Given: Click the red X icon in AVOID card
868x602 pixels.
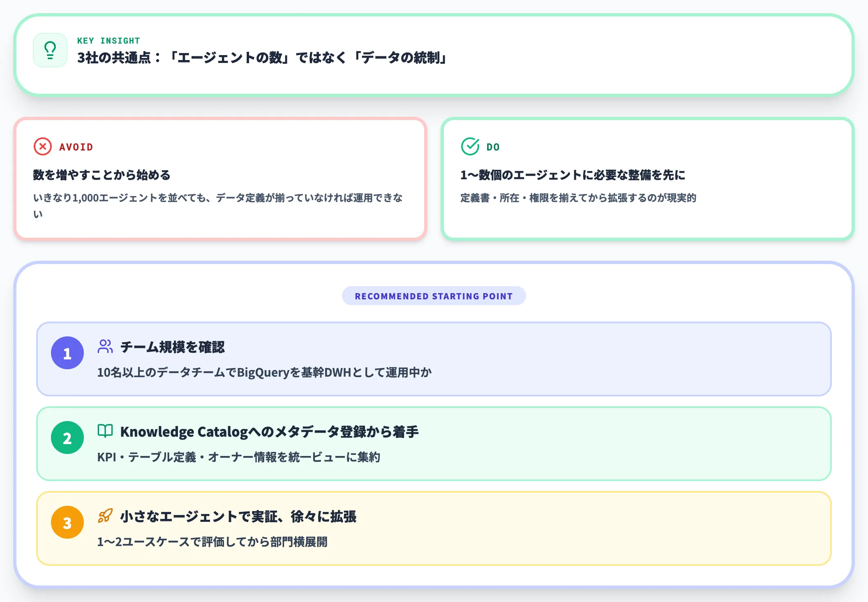Looking at the screenshot, I should click(x=43, y=146).
